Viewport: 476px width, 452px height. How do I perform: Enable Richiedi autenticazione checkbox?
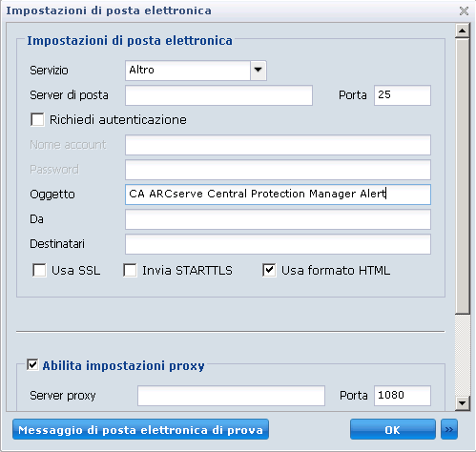pyautogui.click(x=37, y=120)
